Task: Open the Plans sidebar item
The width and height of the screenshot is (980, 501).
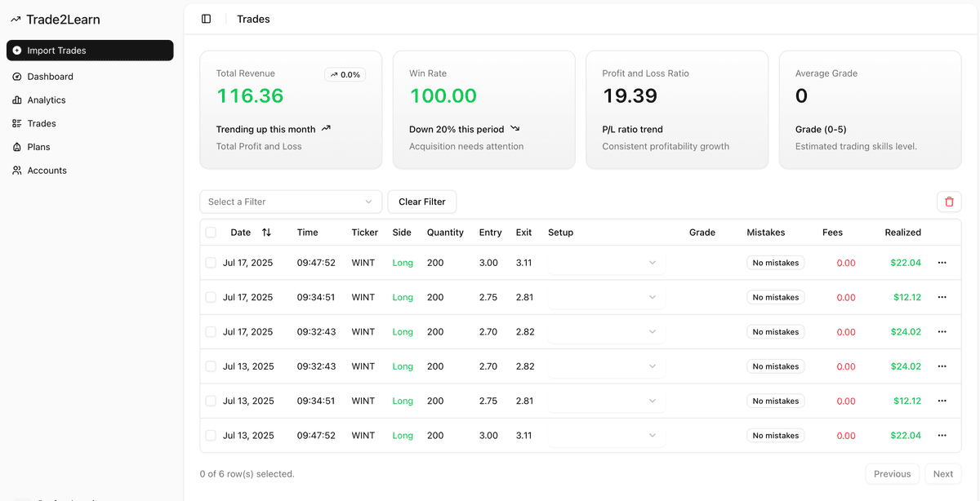Action: tap(38, 147)
